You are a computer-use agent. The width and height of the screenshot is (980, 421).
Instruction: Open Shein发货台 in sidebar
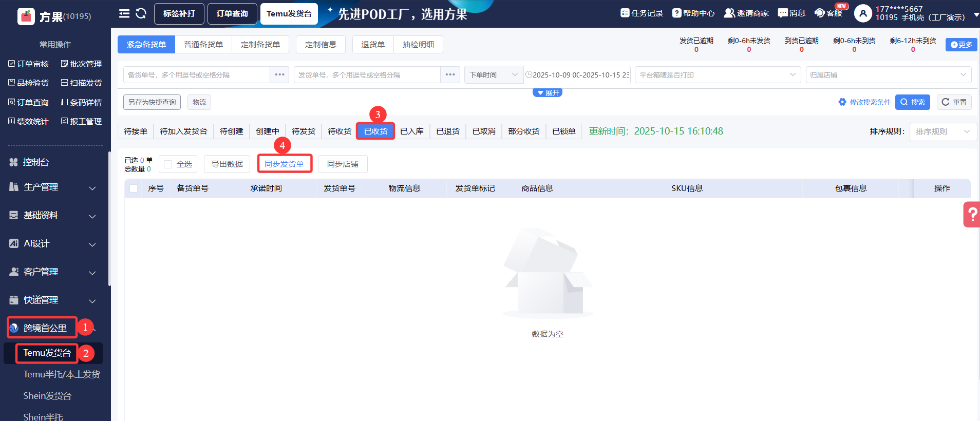pyautogui.click(x=47, y=396)
